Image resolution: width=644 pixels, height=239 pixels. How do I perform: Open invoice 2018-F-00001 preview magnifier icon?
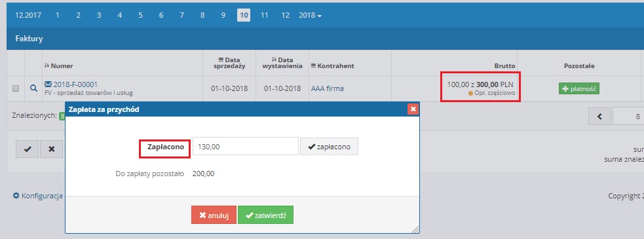click(33, 88)
